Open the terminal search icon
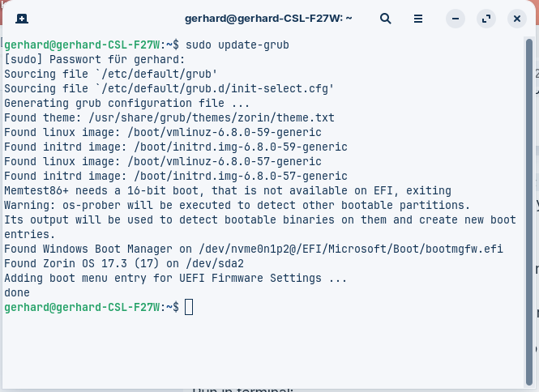Image resolution: width=539 pixels, height=392 pixels. click(385, 19)
